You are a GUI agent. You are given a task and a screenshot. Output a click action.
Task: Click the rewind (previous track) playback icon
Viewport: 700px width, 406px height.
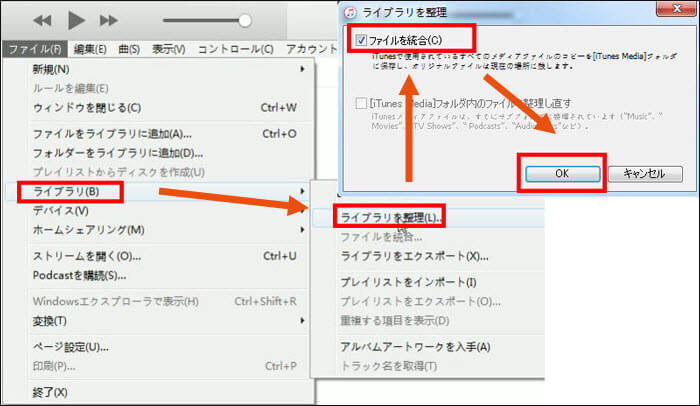[43, 20]
